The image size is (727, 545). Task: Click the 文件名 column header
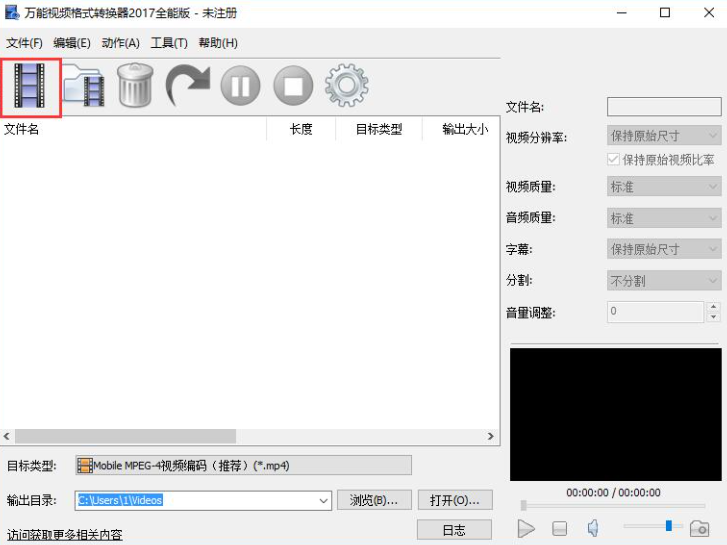point(134,129)
